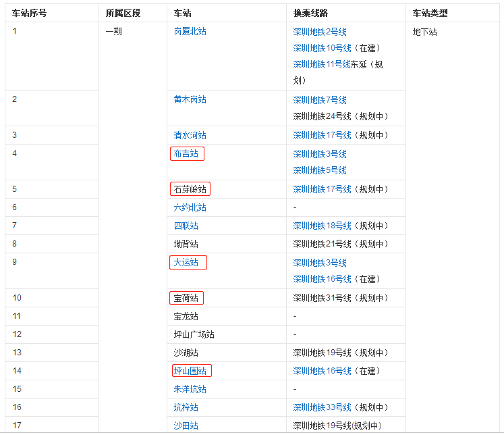The height and width of the screenshot is (435, 504).
Task: Open the 岗厦北站 station link
Action: pos(190,32)
